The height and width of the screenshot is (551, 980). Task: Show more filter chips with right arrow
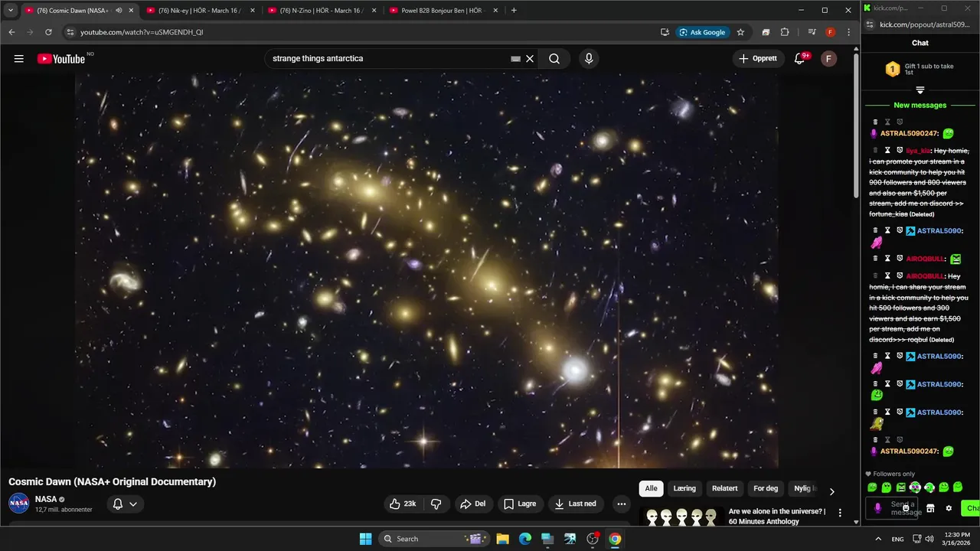coord(831,491)
